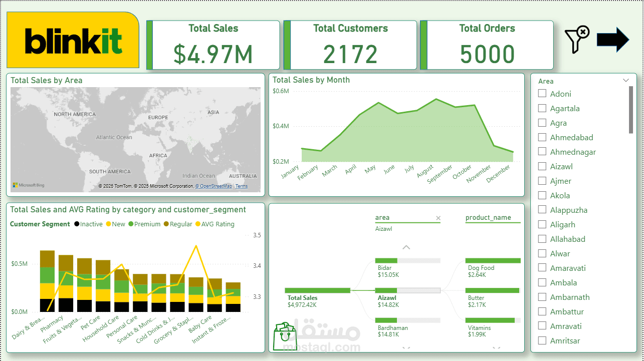
Task: Check the Aizawl checkbox
Action: tap(542, 166)
